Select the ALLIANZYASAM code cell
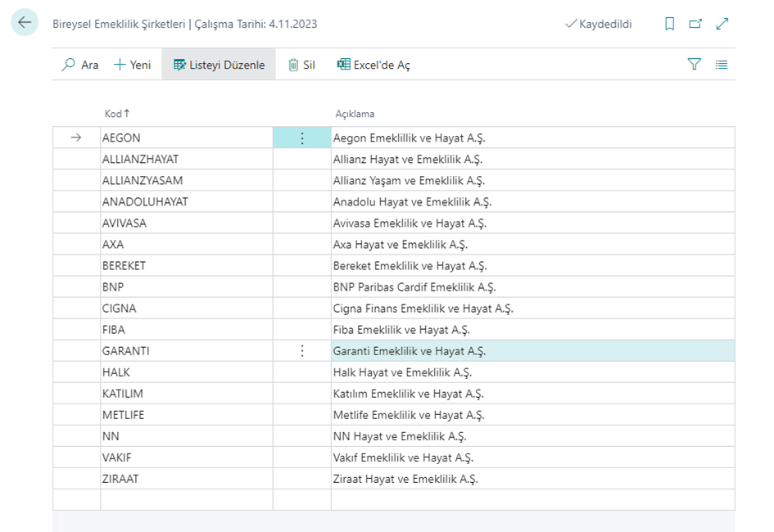The height and width of the screenshot is (532, 774). coord(187,180)
